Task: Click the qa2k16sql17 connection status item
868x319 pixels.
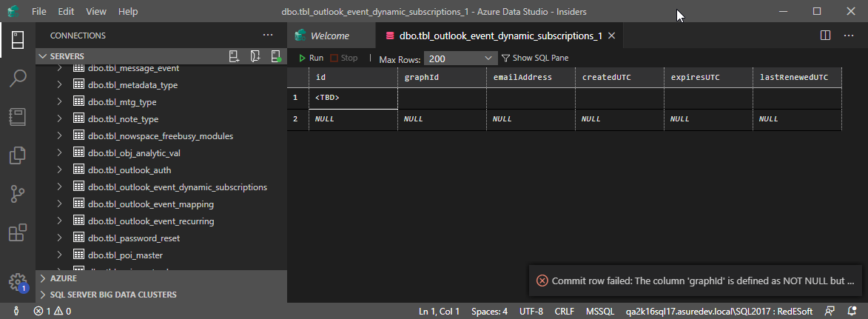Action: pos(719,312)
